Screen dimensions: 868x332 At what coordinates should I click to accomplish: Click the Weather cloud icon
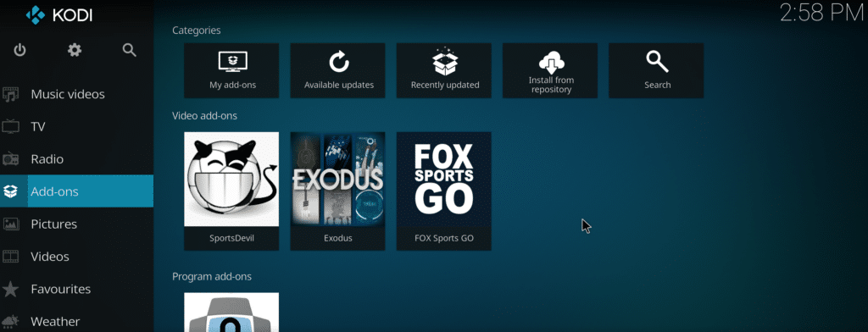pos(10,321)
